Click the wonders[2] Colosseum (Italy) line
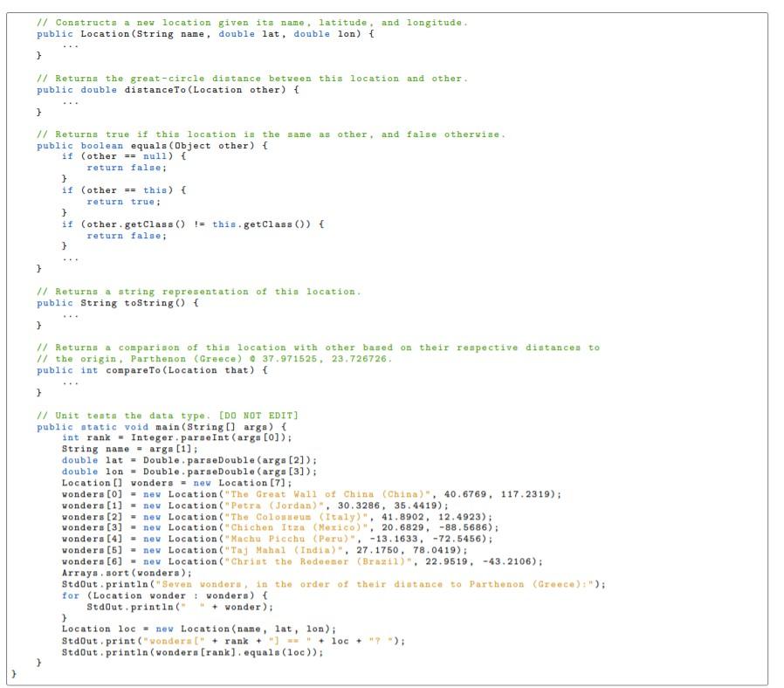 (277, 517)
